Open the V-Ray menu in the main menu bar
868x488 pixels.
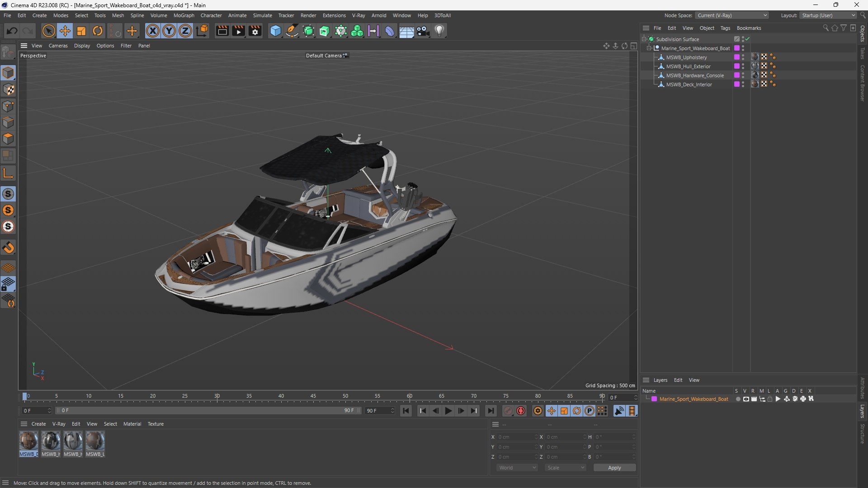[x=359, y=15]
